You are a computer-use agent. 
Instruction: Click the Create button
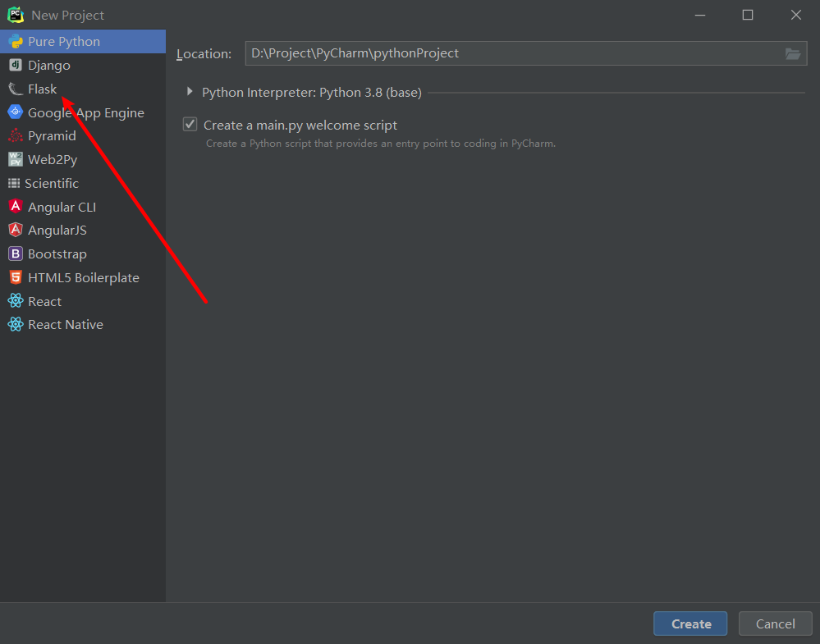pyautogui.click(x=690, y=623)
